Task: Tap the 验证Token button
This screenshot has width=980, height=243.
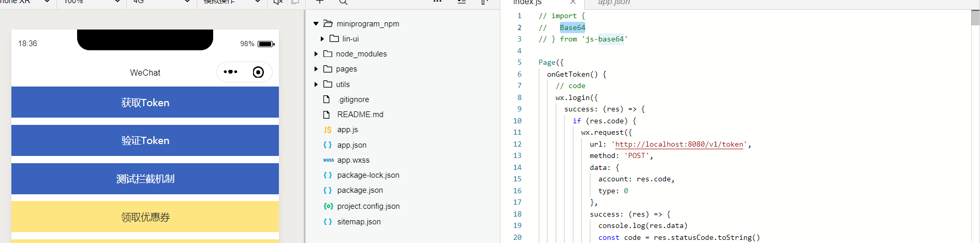Action: pos(145,140)
